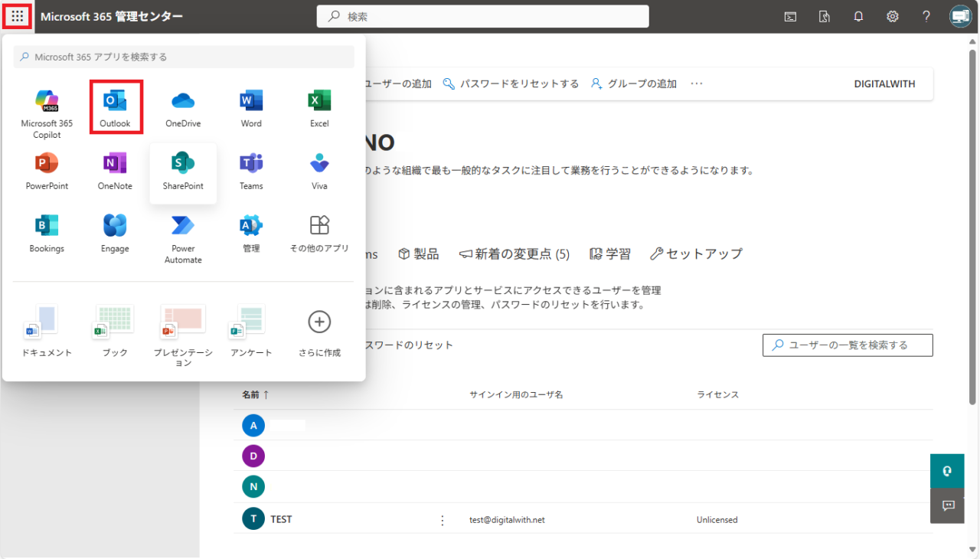This screenshot has width=980, height=559.
Task: Open the Cloud Shell icon in header
Action: [x=790, y=16]
